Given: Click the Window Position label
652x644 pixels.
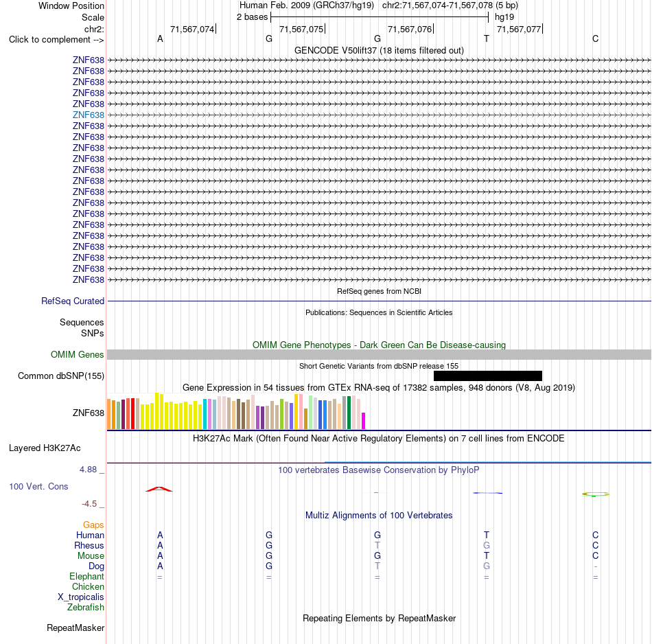Looking at the screenshot, I should 71,5.
